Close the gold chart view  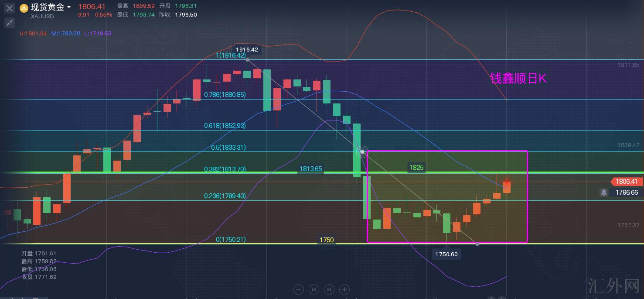[x=10, y=8]
